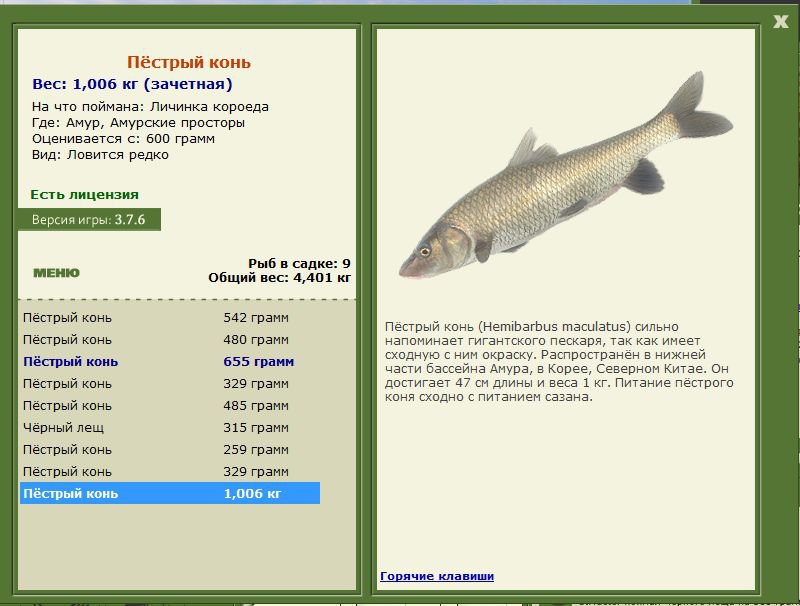Click the Рыб в садке: 9 counter
800x606 pixels.
(x=299, y=263)
